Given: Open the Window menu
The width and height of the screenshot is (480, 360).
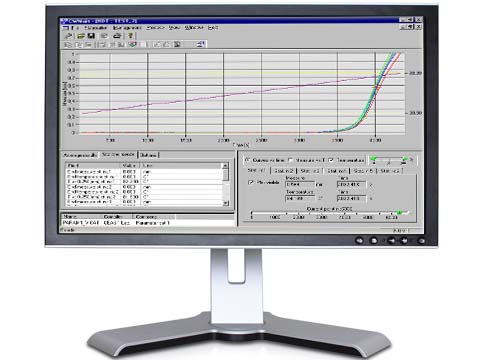Looking at the screenshot, I should (194, 28).
